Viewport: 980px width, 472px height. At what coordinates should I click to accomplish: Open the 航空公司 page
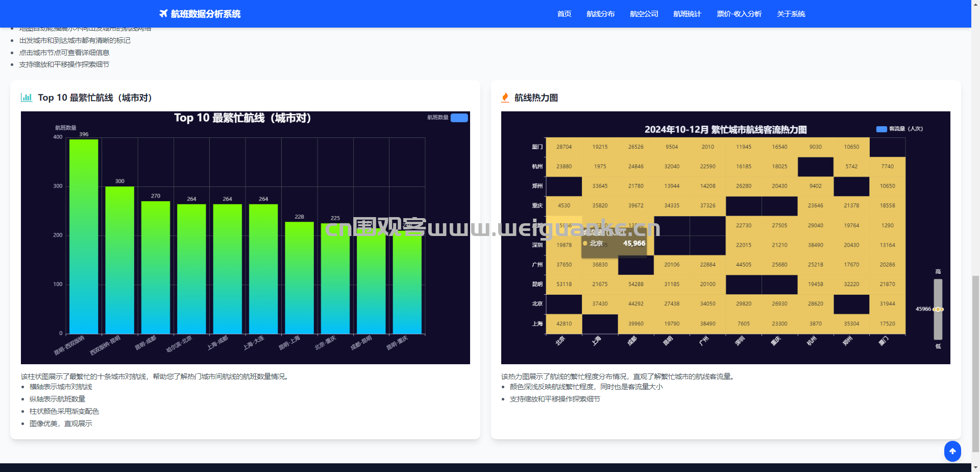(x=644, y=14)
